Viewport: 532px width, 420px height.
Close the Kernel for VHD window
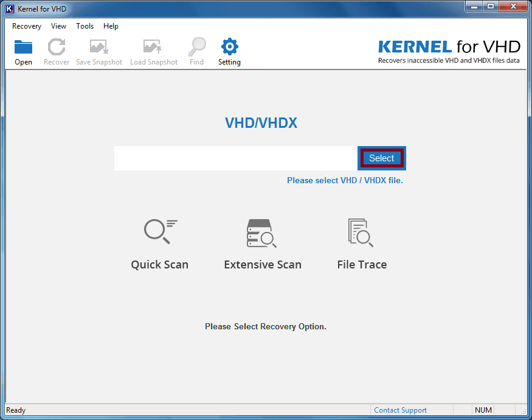click(513, 7)
